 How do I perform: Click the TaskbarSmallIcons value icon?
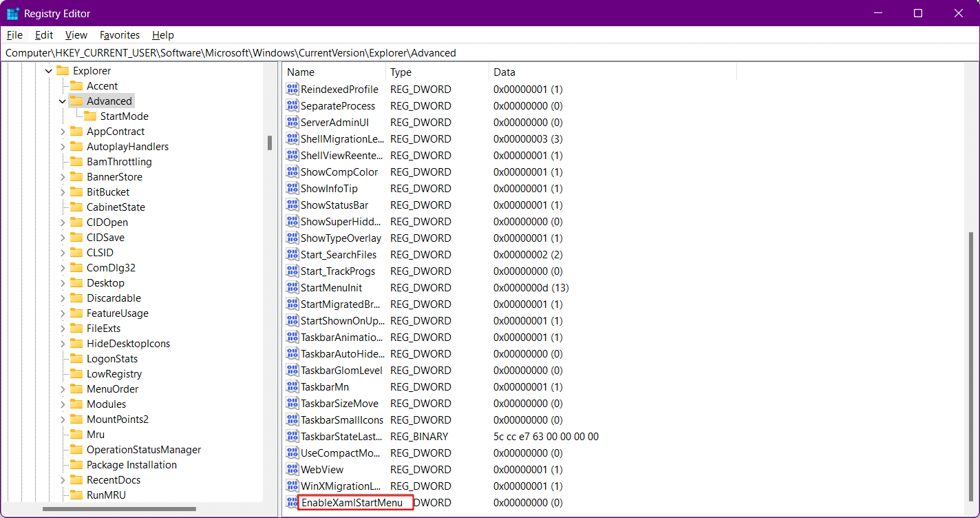(292, 420)
